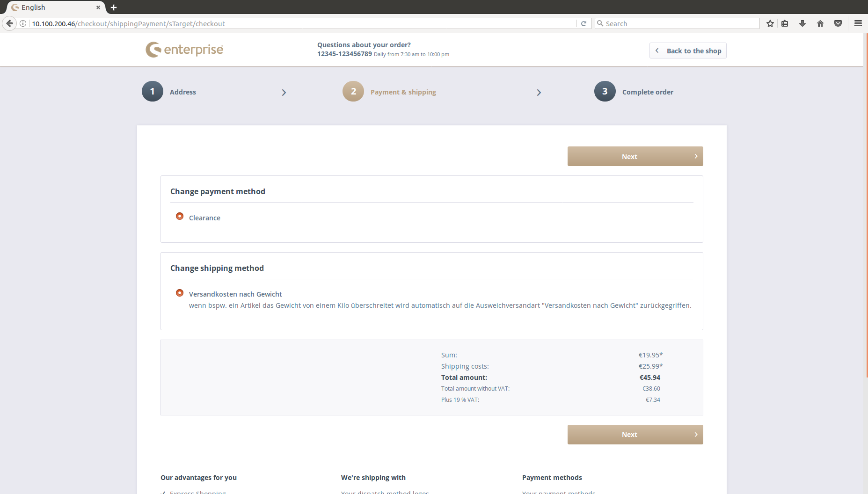Click the top Next button

click(635, 156)
